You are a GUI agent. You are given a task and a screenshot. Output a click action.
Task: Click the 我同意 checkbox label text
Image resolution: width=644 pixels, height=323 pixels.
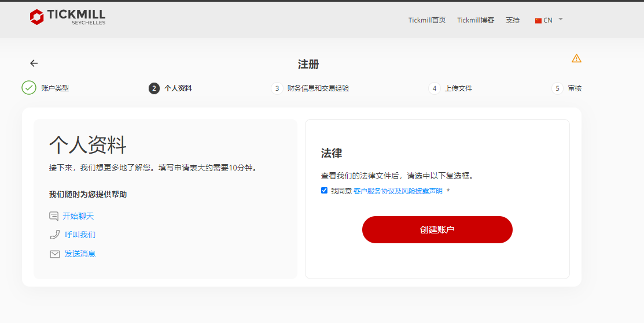tap(341, 191)
